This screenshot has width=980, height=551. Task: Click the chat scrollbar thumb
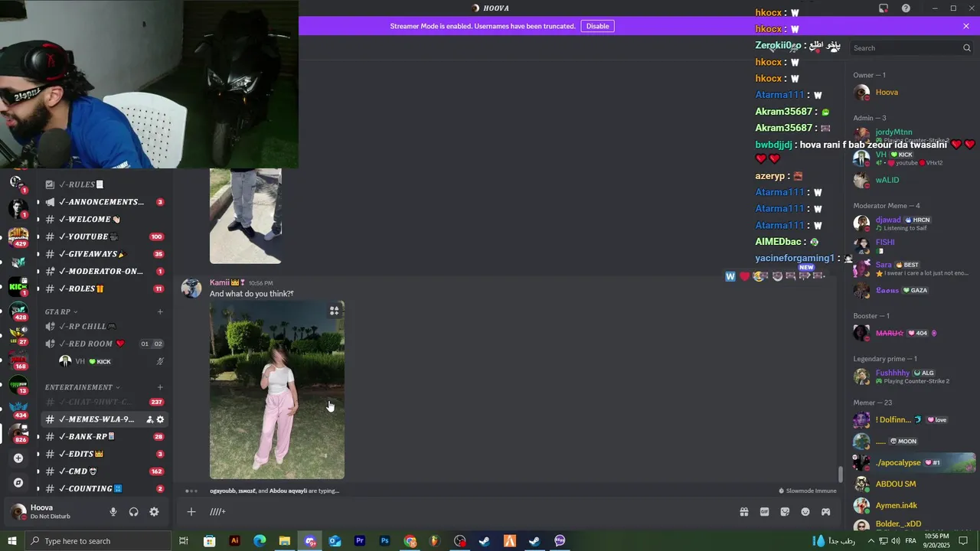(x=840, y=474)
